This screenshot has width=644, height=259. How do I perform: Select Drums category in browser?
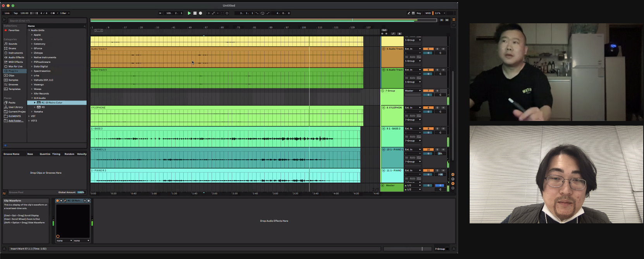tap(12, 48)
